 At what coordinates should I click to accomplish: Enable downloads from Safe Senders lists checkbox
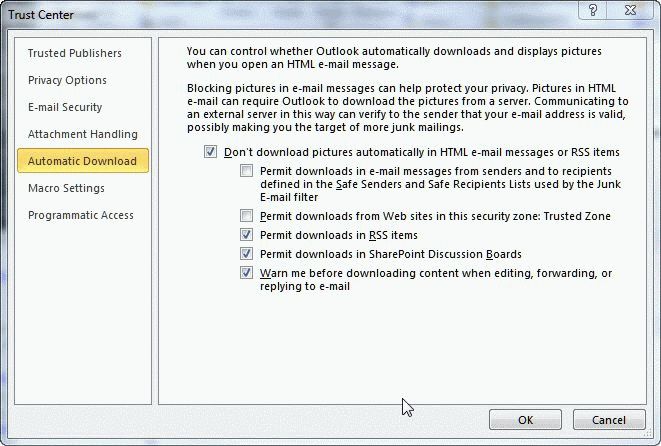click(x=247, y=172)
